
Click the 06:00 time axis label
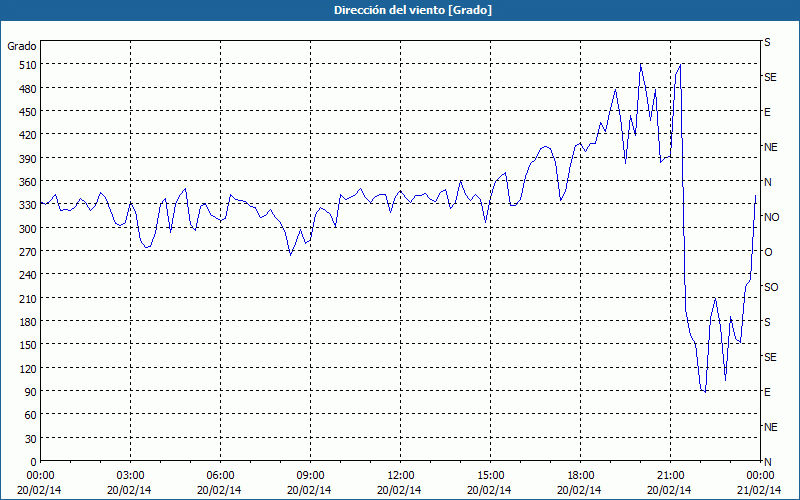[220, 476]
